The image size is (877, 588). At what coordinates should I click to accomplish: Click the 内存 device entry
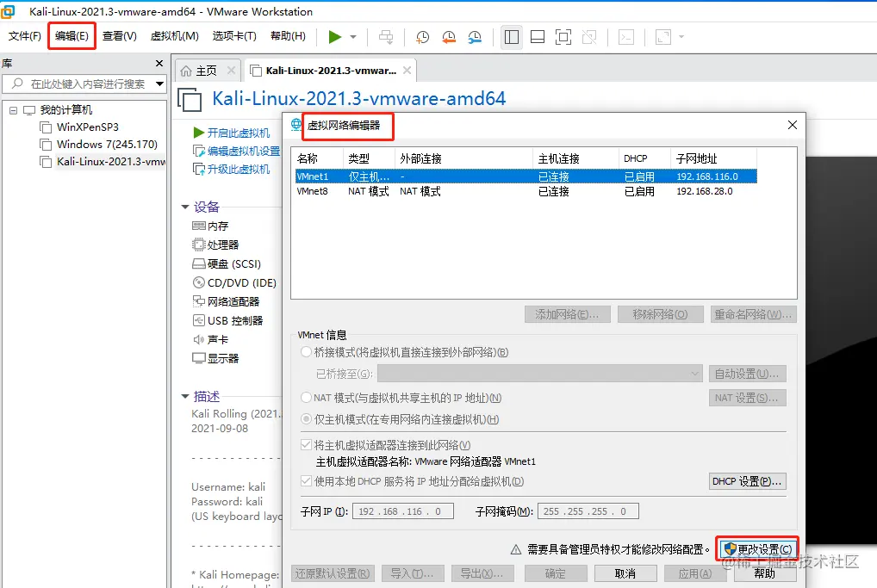click(210, 226)
